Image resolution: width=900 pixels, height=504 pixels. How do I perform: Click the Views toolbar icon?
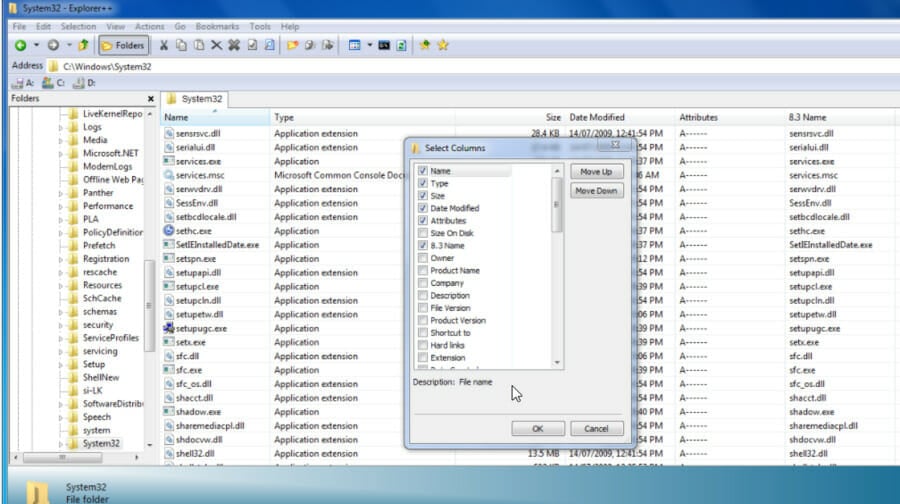click(x=355, y=45)
